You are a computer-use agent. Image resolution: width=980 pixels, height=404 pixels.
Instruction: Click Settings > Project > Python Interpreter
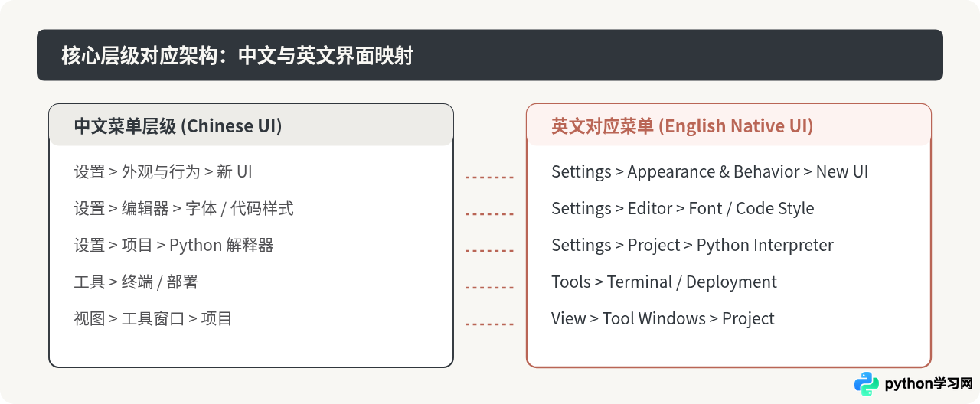pos(692,246)
